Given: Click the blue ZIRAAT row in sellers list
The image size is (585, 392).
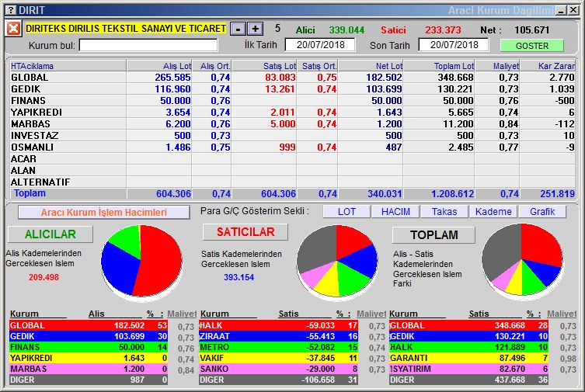Looking at the screenshot, I should [x=279, y=336].
